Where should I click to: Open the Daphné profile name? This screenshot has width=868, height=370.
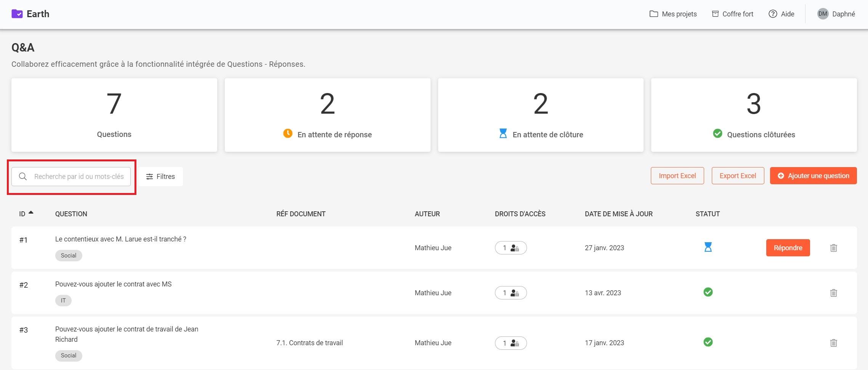click(843, 14)
